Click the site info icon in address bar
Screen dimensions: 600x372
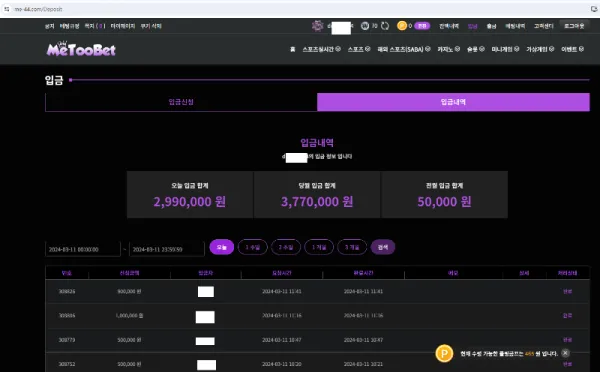tap(7, 9)
